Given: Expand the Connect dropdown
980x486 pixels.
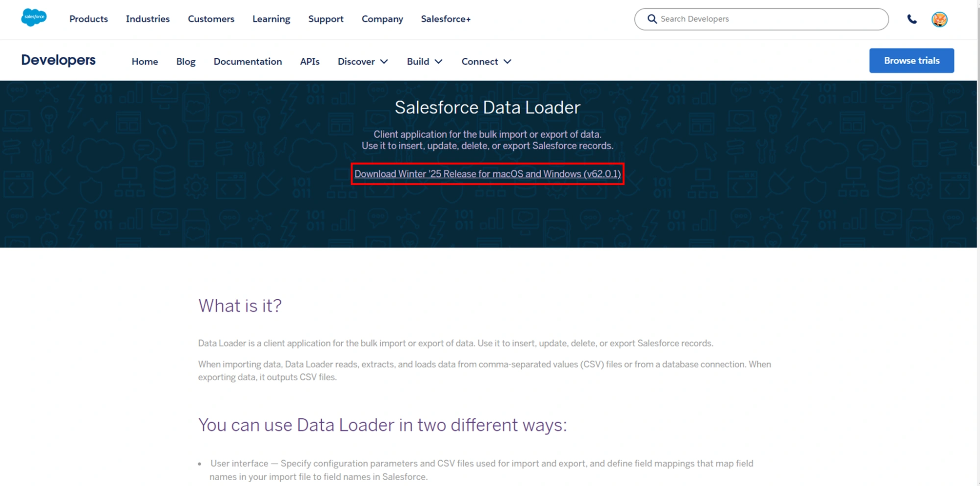Looking at the screenshot, I should coord(486,61).
